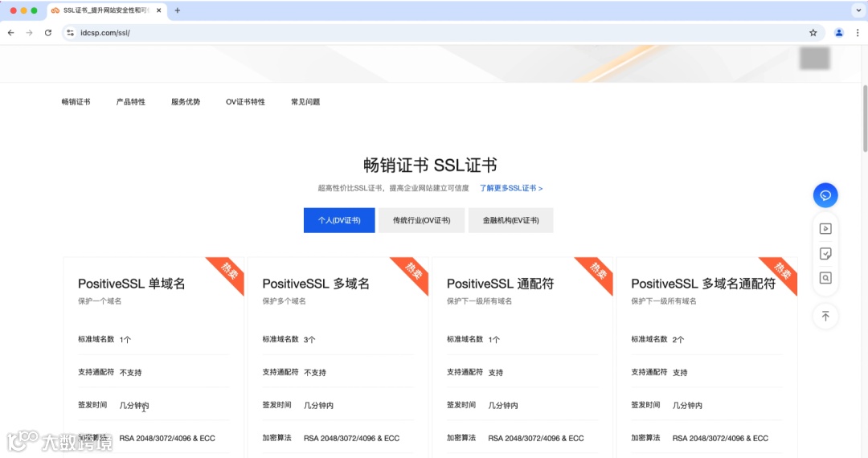Open a new browser tab
The height and width of the screenshot is (458, 868).
(178, 10)
